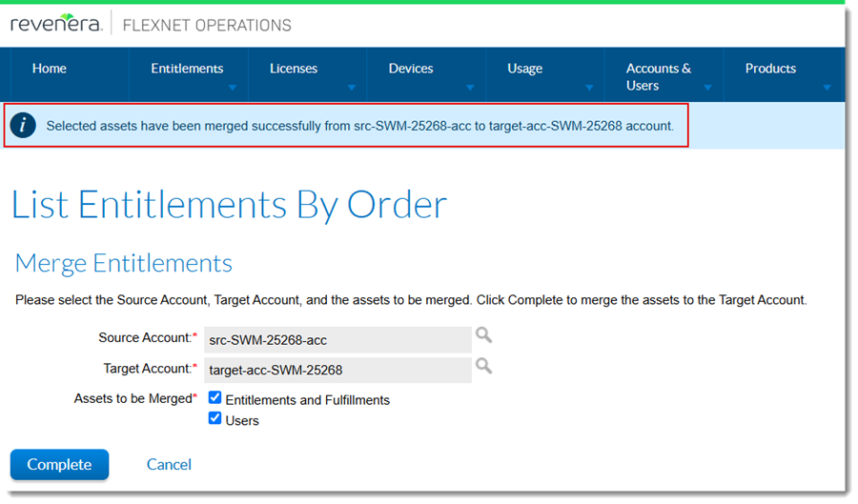Click the Target Account input field
The height and width of the screenshot is (504, 858).
pyautogui.click(x=337, y=370)
